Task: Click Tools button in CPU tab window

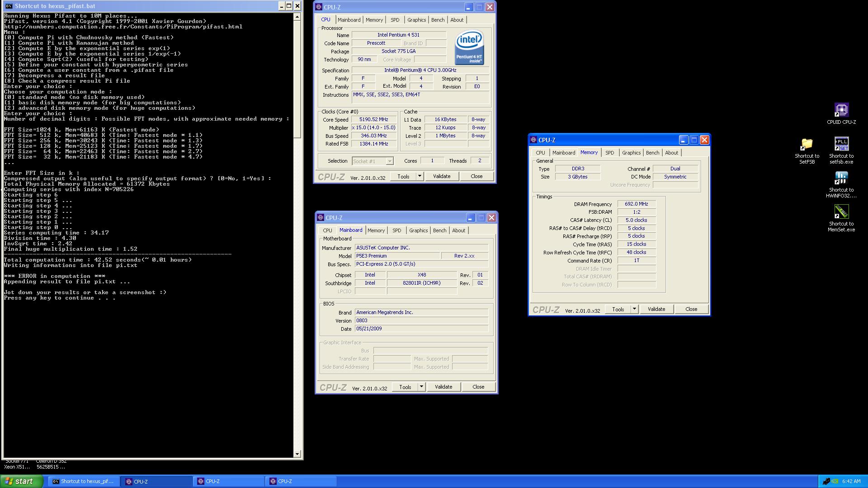Action: coord(403,176)
